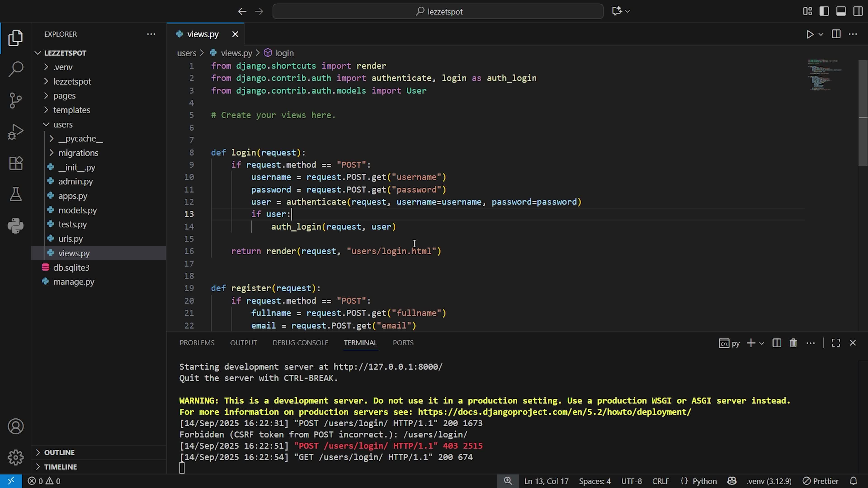
Task: Click the Run Python File play button
Action: tap(810, 34)
